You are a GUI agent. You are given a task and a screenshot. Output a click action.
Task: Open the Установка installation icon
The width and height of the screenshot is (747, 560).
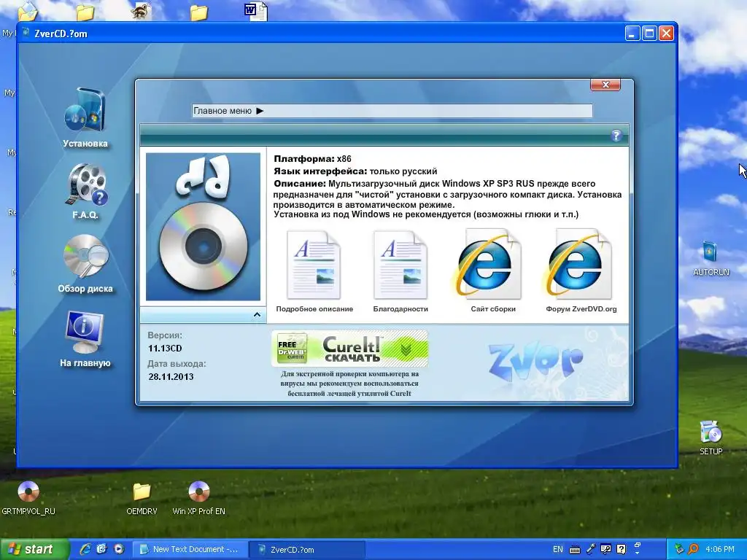click(x=85, y=111)
